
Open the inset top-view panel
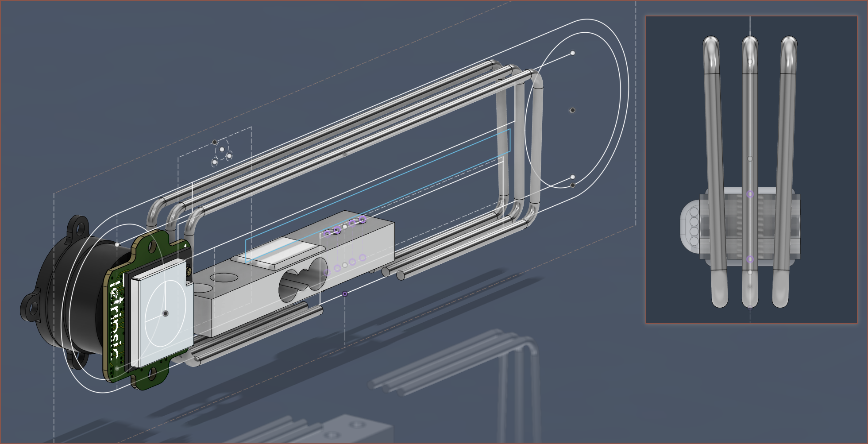(x=751, y=170)
